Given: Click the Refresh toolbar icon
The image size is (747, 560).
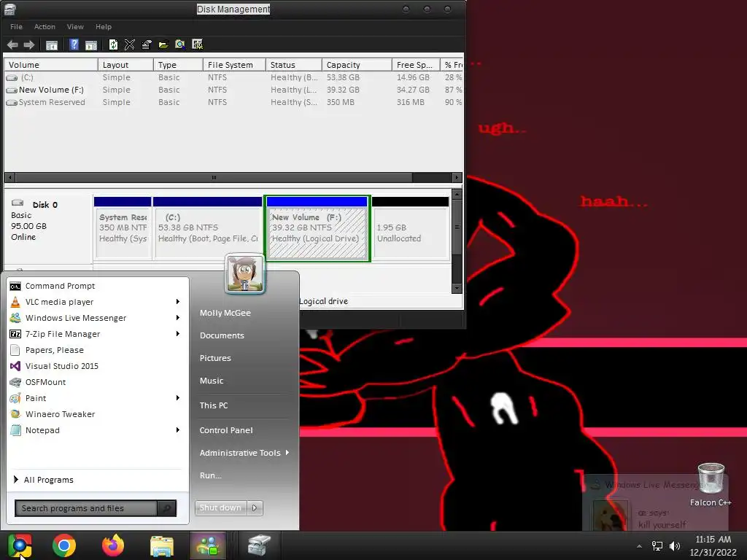Looking at the screenshot, I should (x=113, y=44).
